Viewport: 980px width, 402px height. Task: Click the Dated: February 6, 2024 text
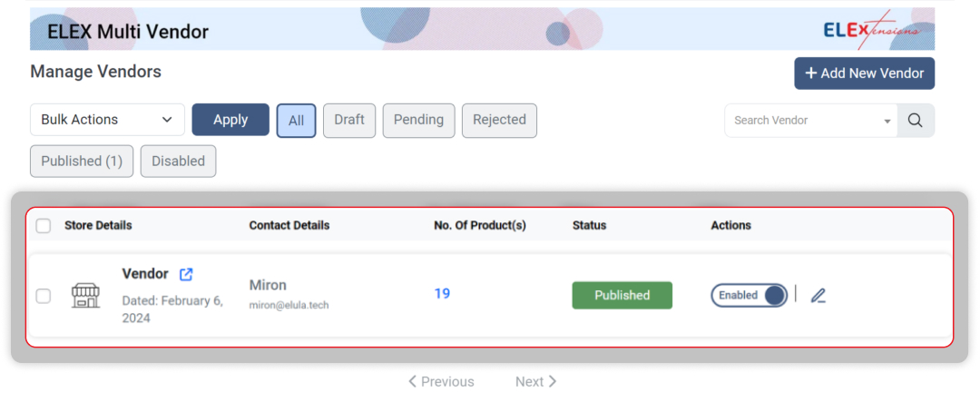(x=172, y=309)
